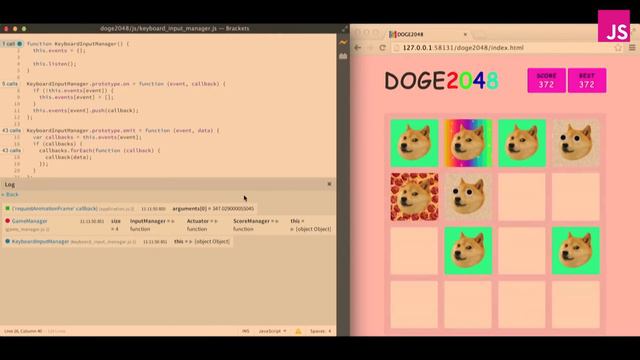Click the '43 calls' badge beside callbacks.forEach line
Screen dimensions: 640x360
11,151
